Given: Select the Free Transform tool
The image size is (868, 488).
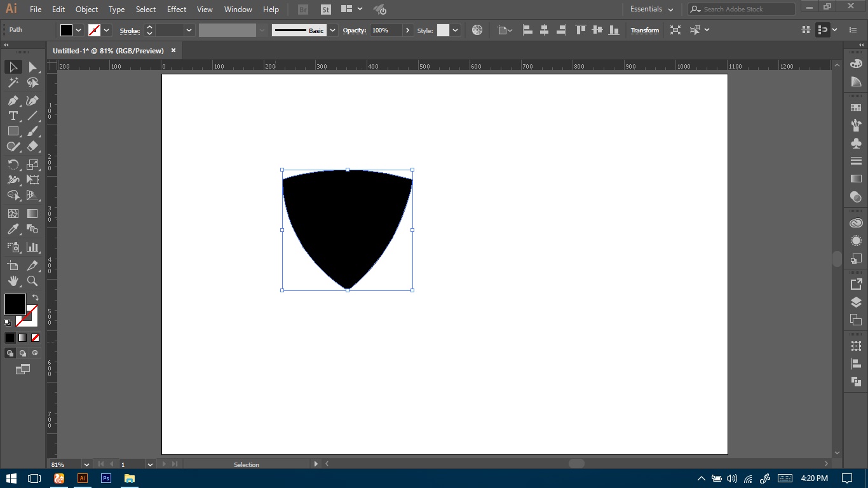Looking at the screenshot, I should 32,180.
